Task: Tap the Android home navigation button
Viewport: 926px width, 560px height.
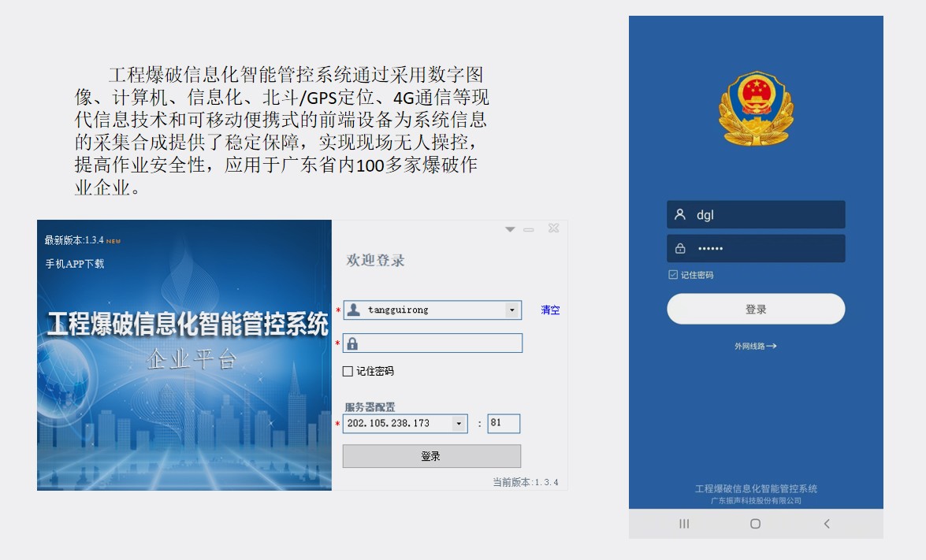Action: tap(755, 524)
